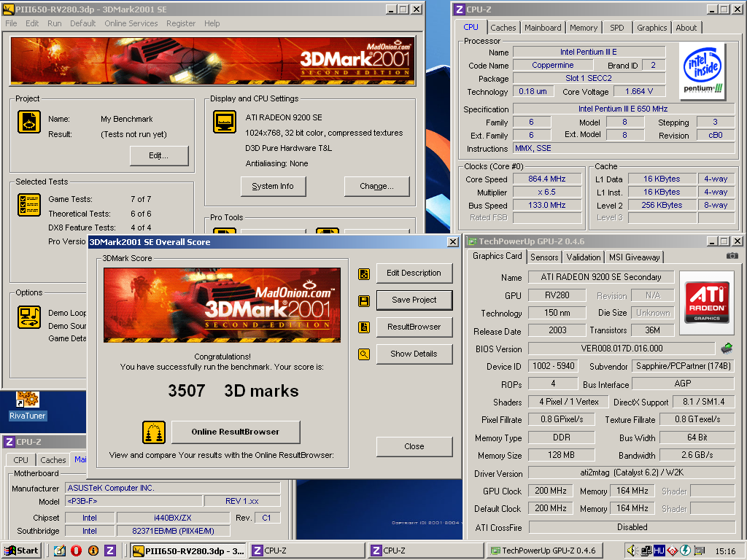Click the BIOS Version field in GPU-Z
The width and height of the screenshot is (747, 560).
pos(622,349)
